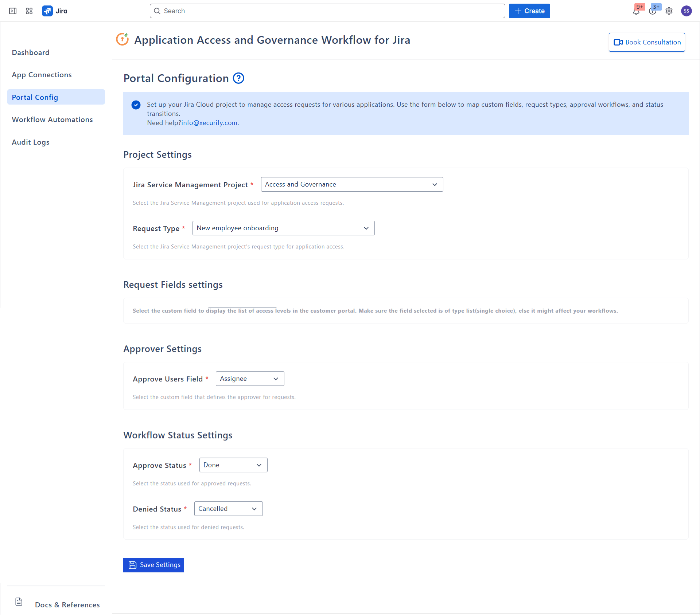Click the blue checkmark info icon
The height and width of the screenshot is (615, 700).
point(136,105)
